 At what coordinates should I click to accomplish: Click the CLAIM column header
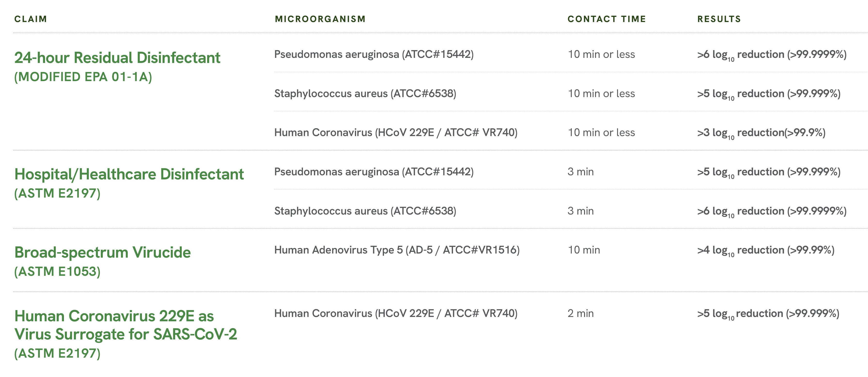(31, 19)
